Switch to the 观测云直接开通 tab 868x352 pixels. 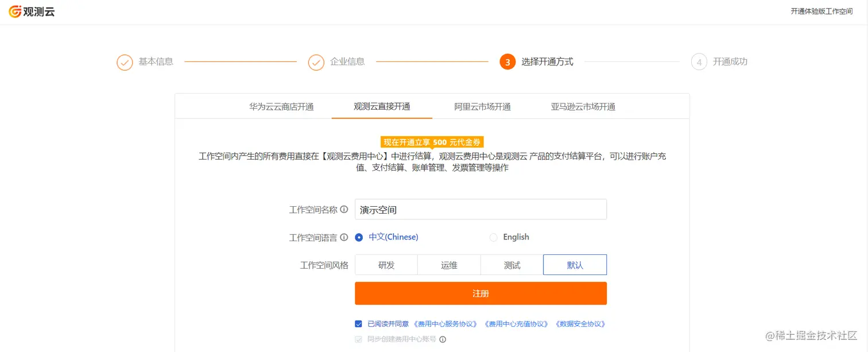382,107
